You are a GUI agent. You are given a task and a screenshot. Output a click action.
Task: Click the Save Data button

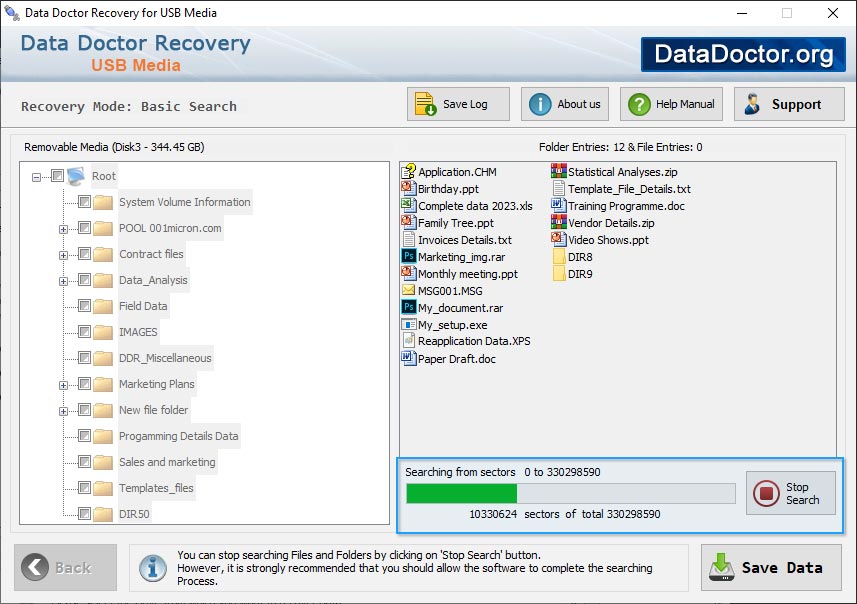point(771,567)
